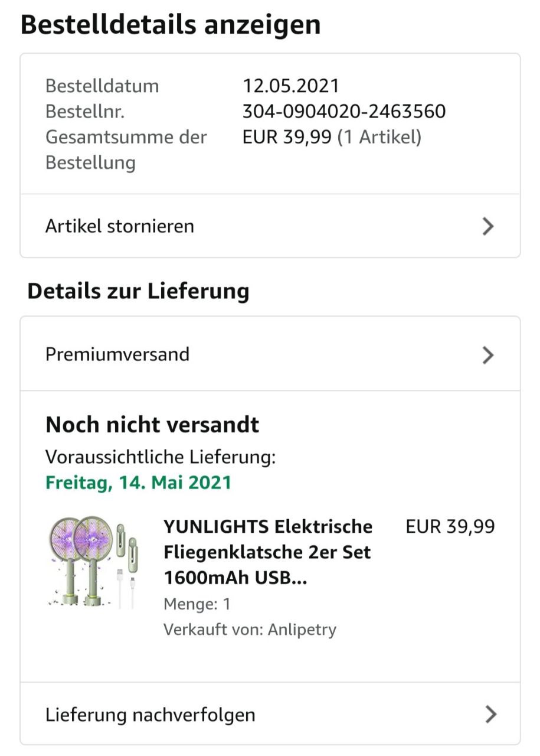Tap the order number 304-0904020-2463560
Viewport: 540px width, 756px height.
pyautogui.click(x=344, y=111)
